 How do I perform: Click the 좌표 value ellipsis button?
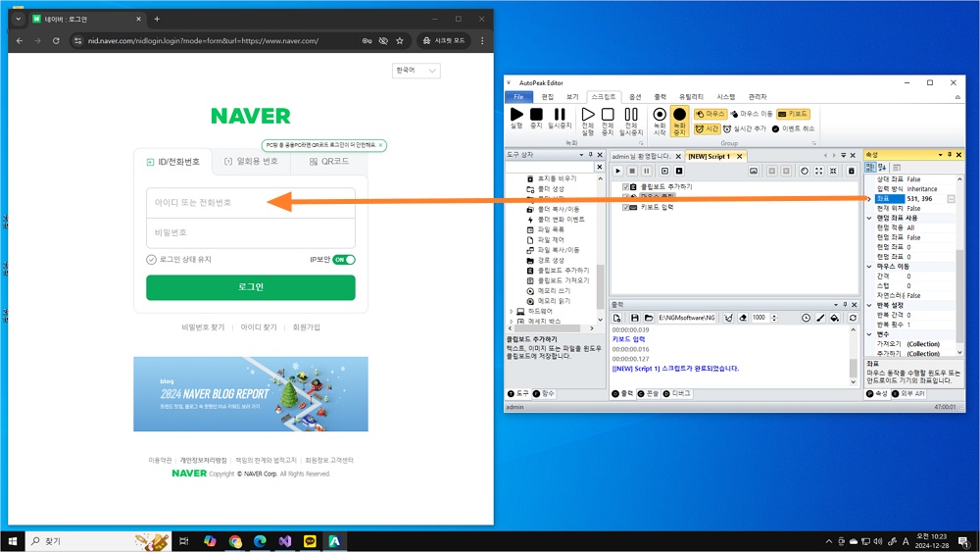point(951,199)
